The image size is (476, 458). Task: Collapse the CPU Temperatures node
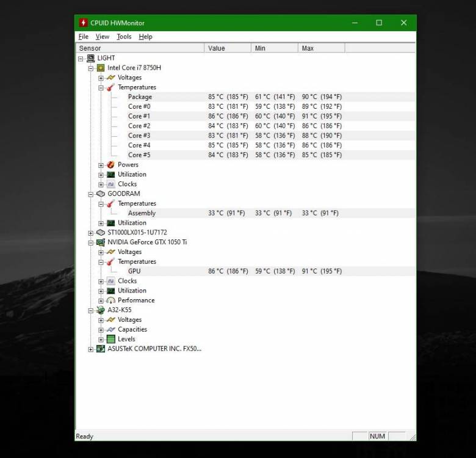(101, 88)
